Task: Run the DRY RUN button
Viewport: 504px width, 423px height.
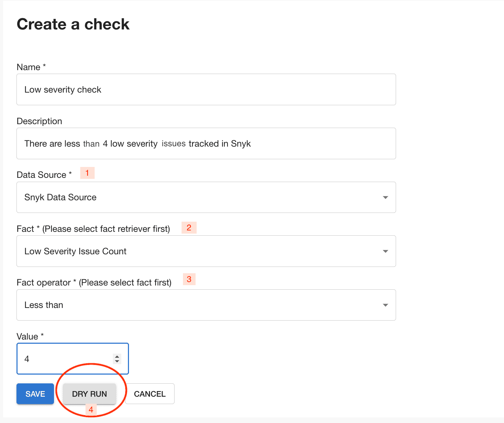Action: 89,394
